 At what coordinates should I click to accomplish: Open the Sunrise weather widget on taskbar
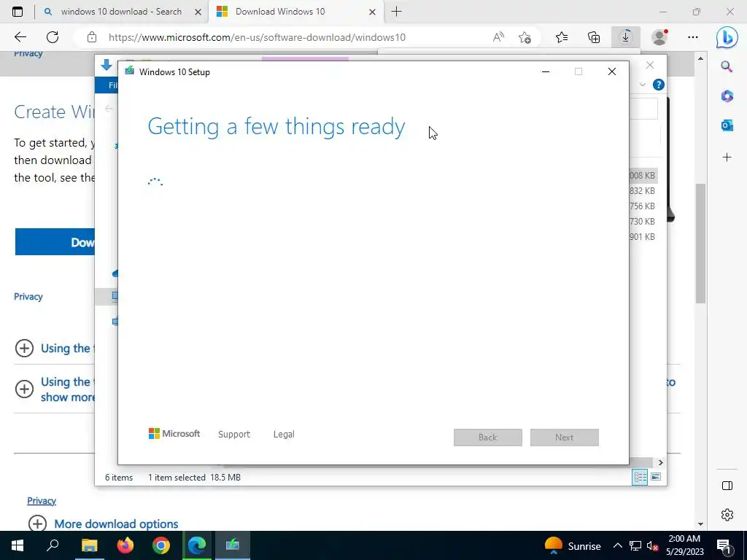coord(573,546)
